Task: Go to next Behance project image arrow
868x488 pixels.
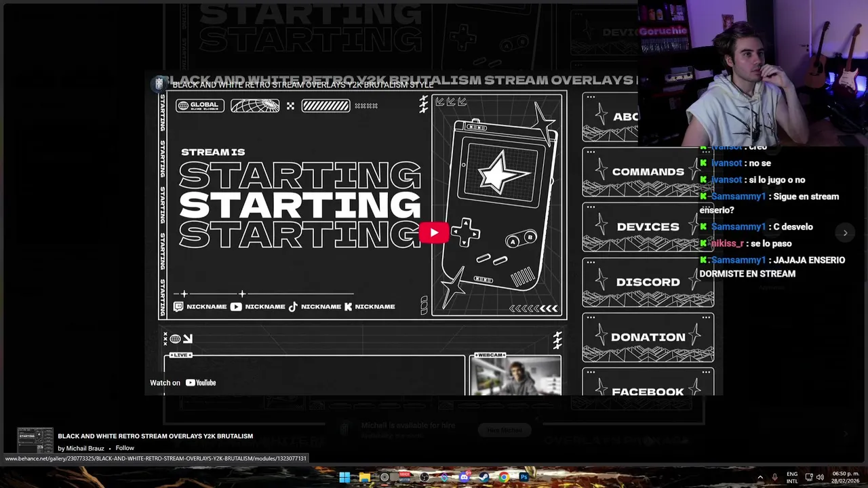Action: point(845,233)
